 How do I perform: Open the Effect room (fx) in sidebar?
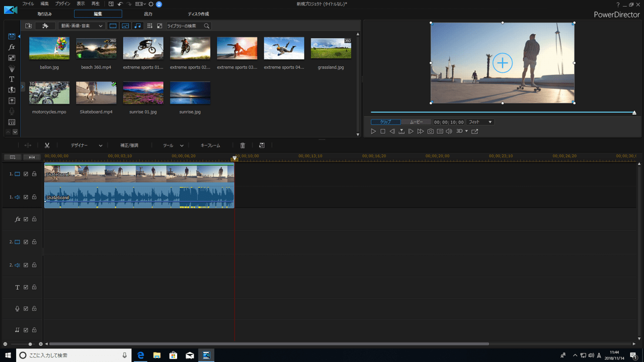coord(12,47)
